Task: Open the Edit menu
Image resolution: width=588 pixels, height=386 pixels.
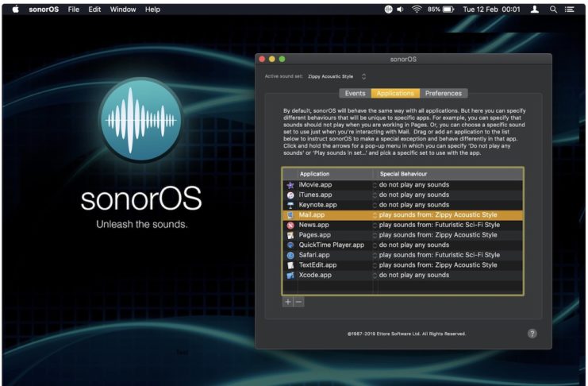Action: (94, 10)
